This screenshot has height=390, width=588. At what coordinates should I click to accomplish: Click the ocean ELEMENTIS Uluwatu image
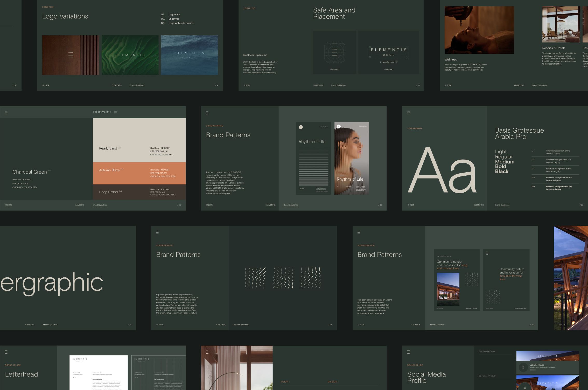(x=189, y=55)
